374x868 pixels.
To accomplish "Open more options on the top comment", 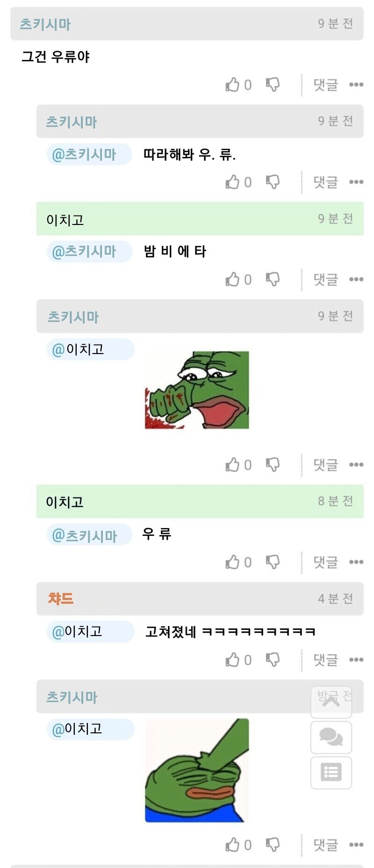I will point(356,85).
